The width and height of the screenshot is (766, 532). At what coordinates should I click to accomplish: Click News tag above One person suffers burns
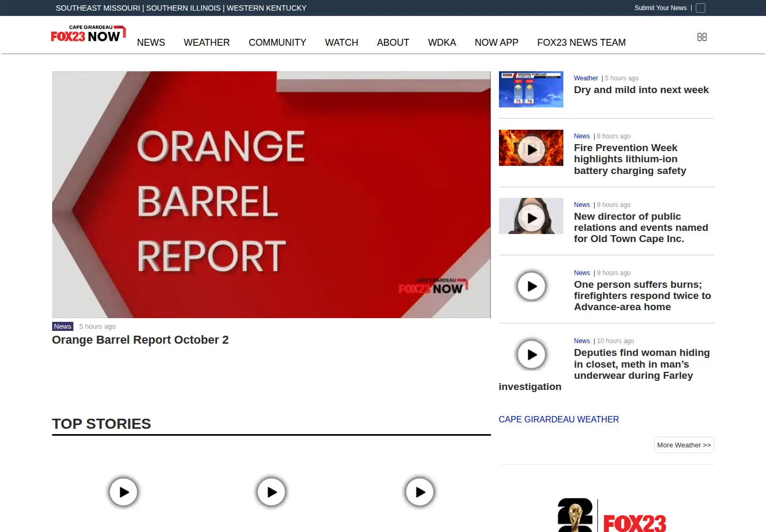(x=582, y=273)
